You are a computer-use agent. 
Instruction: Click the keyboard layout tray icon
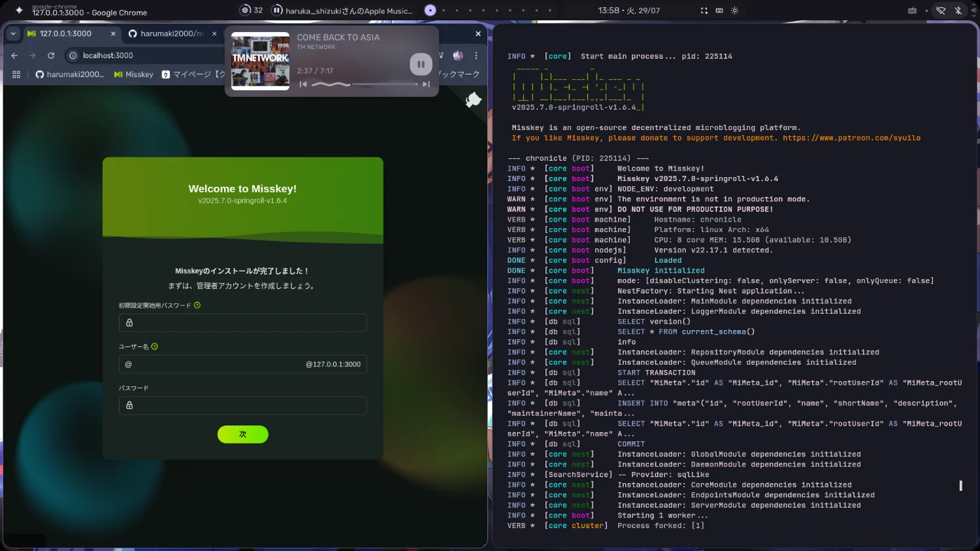[x=912, y=10]
